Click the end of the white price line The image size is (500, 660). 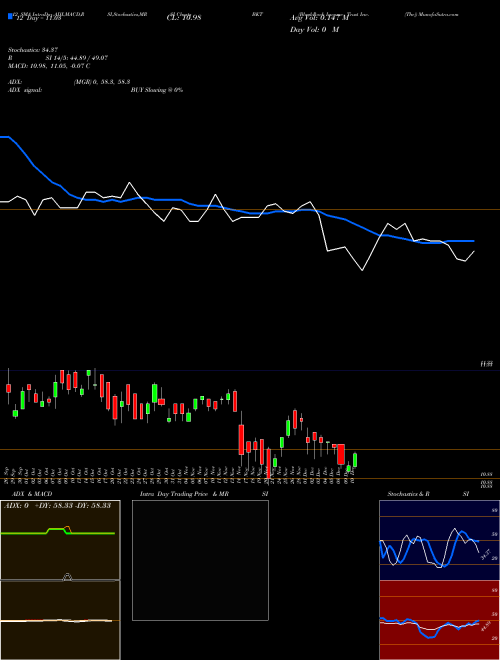(474, 251)
